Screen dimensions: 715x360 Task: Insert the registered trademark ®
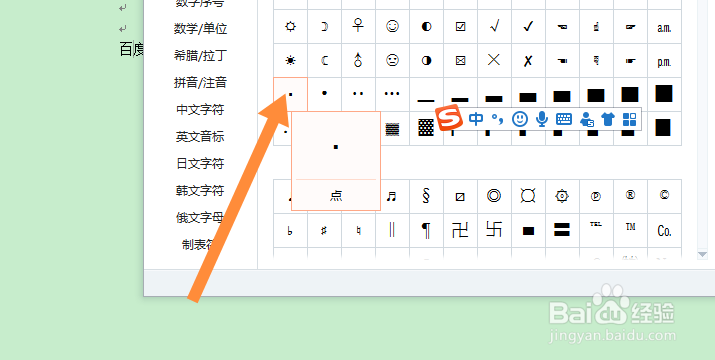(x=631, y=196)
